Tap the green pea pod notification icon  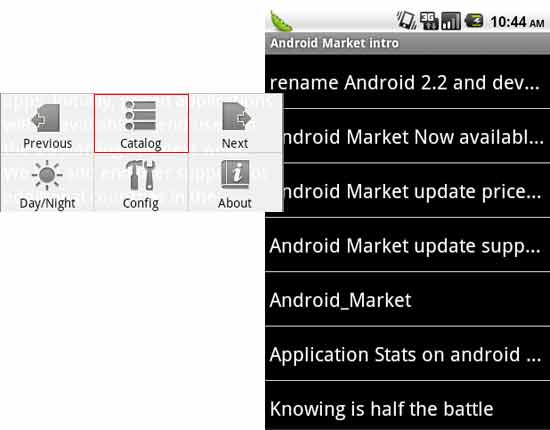281,21
